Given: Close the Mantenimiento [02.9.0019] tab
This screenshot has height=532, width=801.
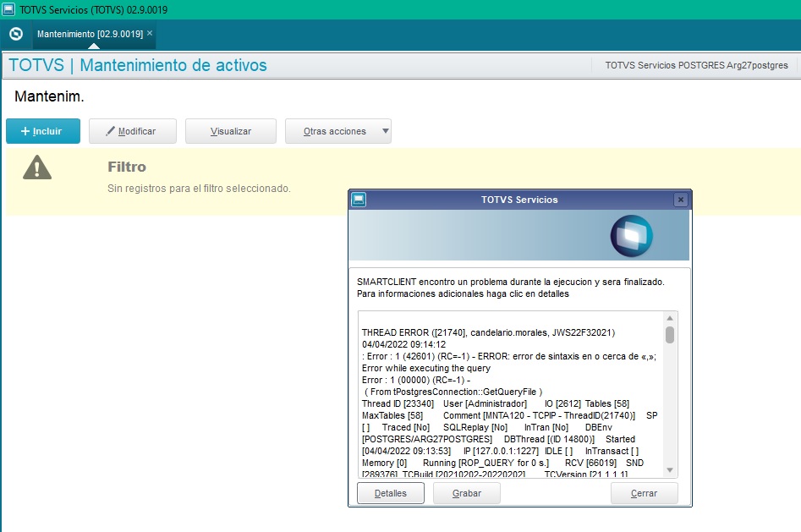Looking at the screenshot, I should pos(150,33).
